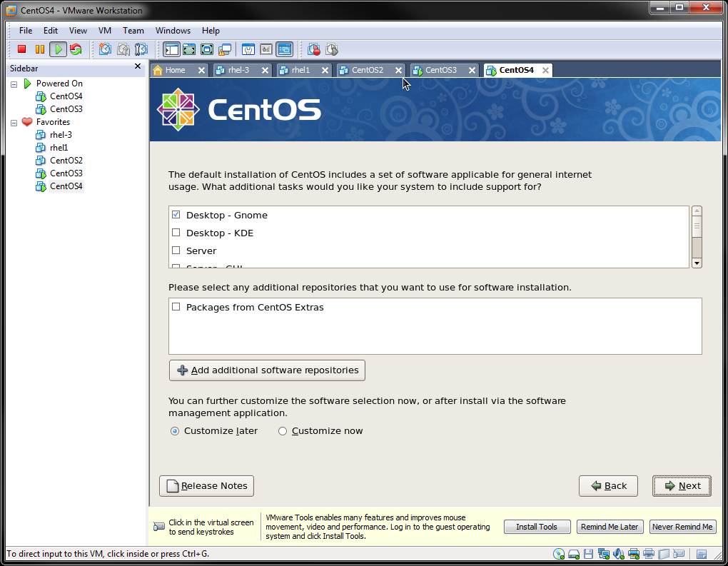Screen dimensions: 728x566
Task: Select the Customize now radio button
Action: coord(283,431)
